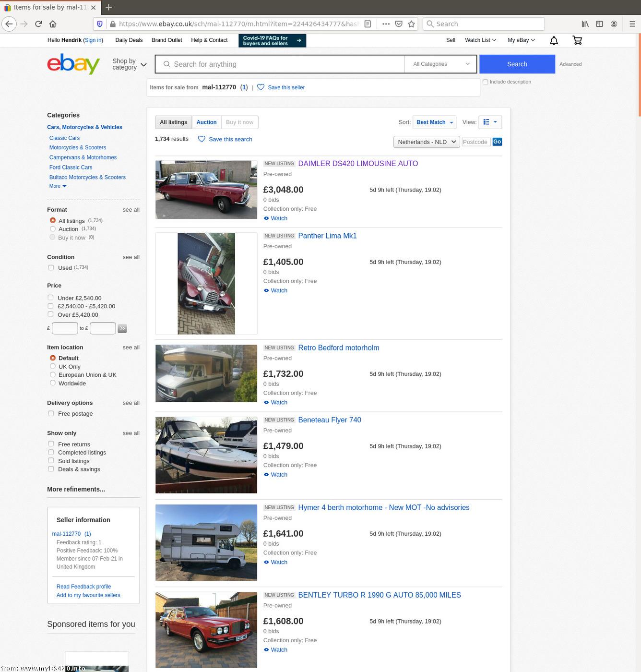The width and height of the screenshot is (641, 672).
Task: Expand the Watch List menu
Action: pyautogui.click(x=480, y=40)
